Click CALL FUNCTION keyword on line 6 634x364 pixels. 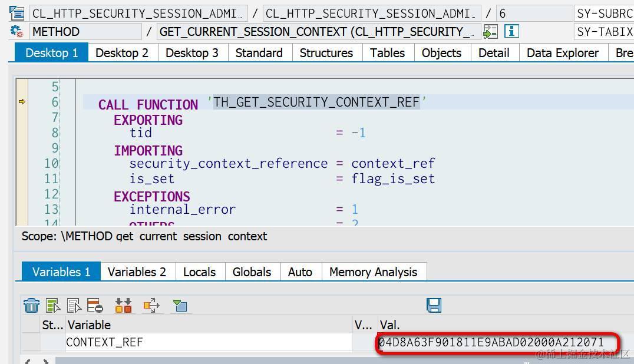[148, 105]
